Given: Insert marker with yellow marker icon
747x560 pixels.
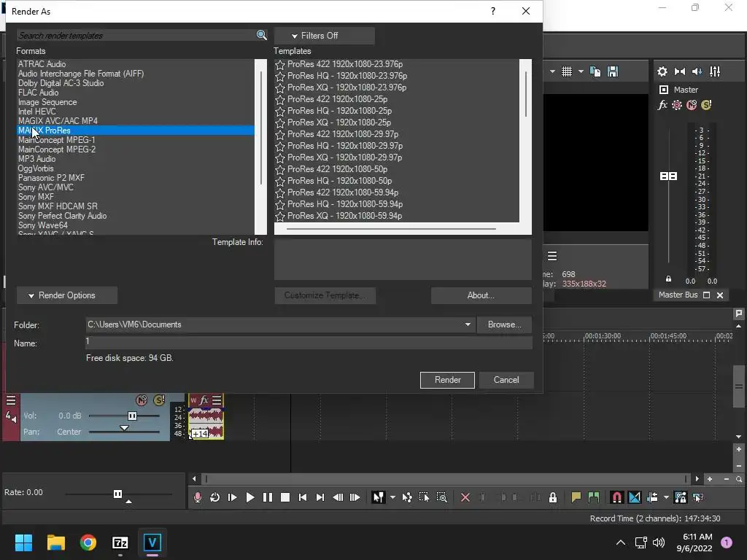Looking at the screenshot, I should pyautogui.click(x=576, y=497).
